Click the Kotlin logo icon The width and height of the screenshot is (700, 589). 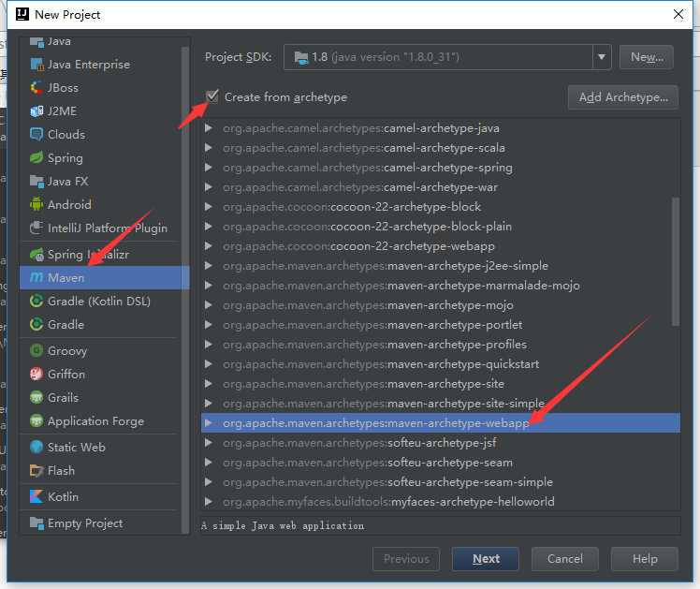coord(37,496)
